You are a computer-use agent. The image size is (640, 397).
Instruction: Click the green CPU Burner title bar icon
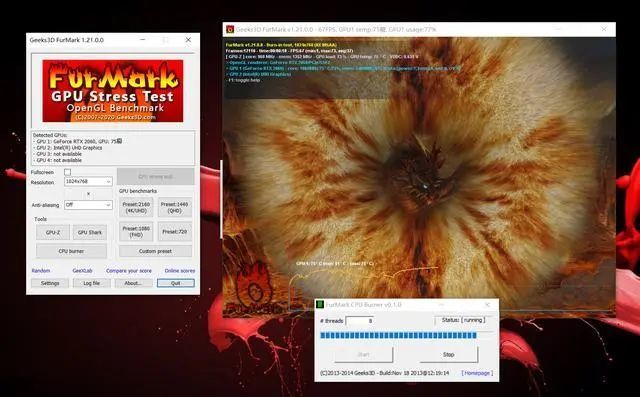pyautogui.click(x=320, y=305)
